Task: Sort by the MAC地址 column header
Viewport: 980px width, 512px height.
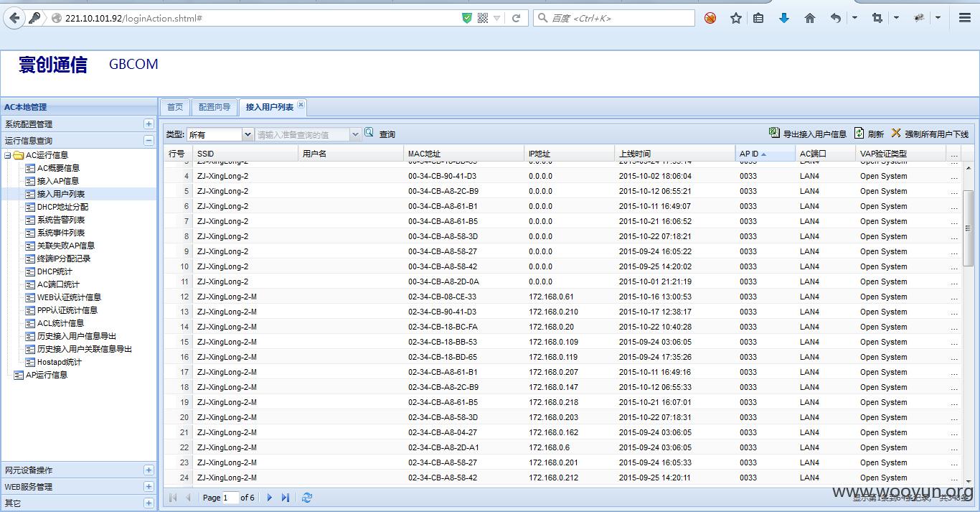Action: [x=463, y=154]
